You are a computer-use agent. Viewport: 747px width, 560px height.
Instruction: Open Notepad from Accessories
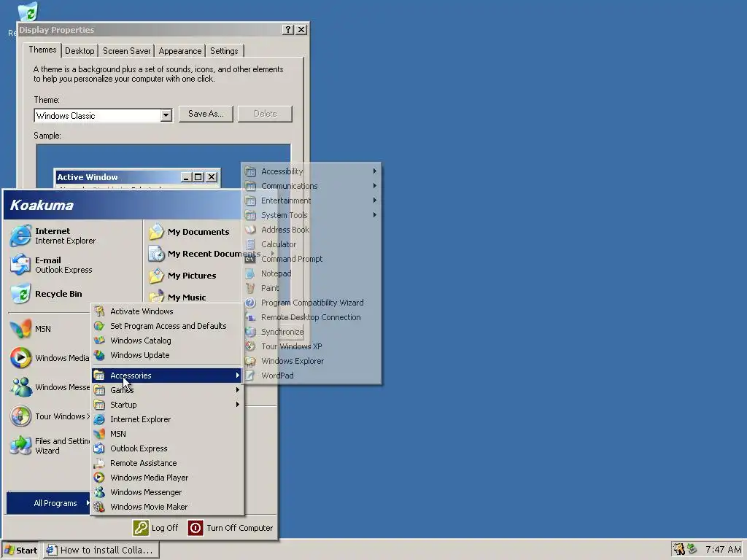[311, 274]
